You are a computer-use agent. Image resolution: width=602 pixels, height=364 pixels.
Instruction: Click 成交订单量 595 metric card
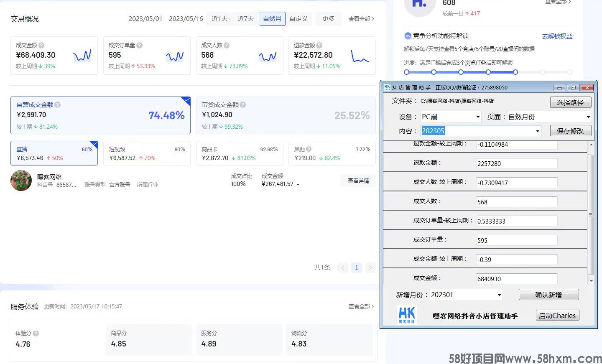click(x=147, y=56)
